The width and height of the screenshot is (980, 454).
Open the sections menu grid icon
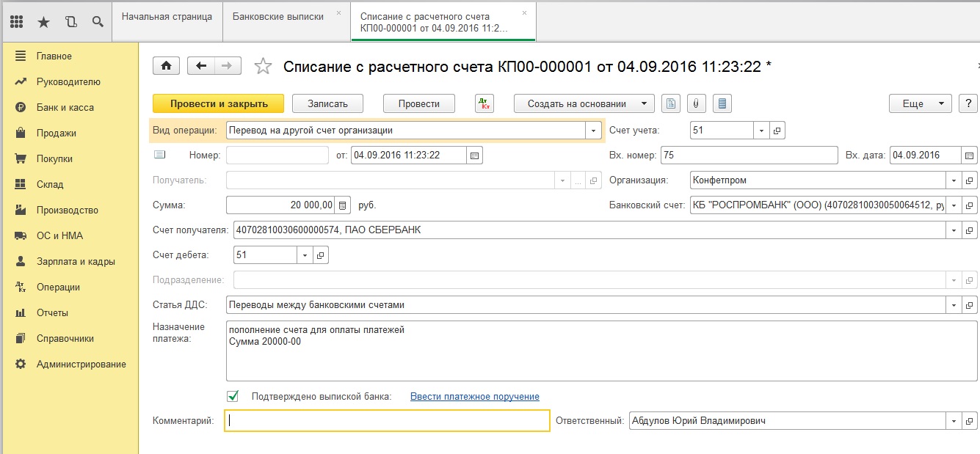(18, 21)
